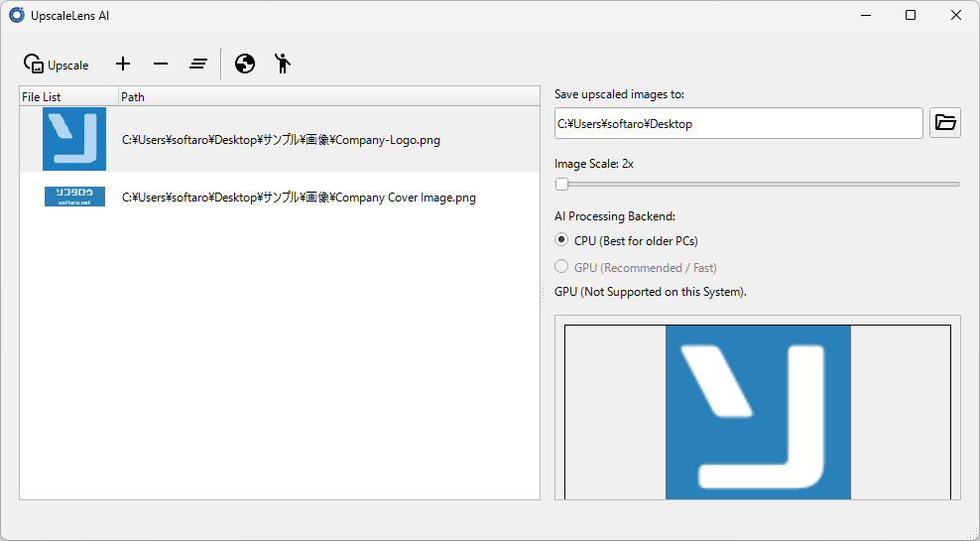Viewport: 980px width, 541px height.
Task: Select the Company Cover Image thumbnail
Action: 74,197
